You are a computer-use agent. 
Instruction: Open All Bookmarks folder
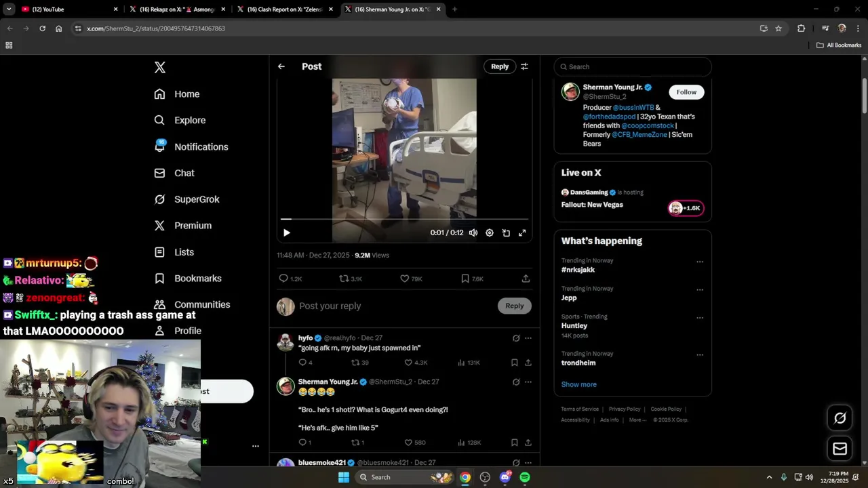(839, 45)
